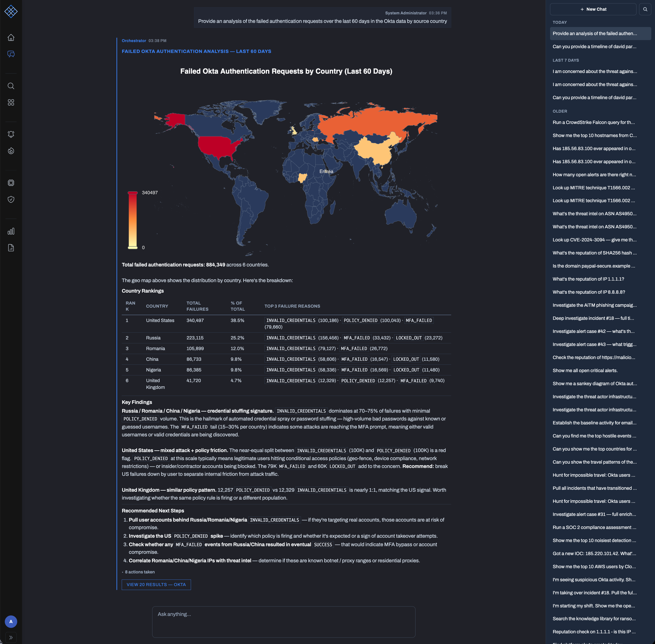Click the 'Romania' row in Country Rankings

286,349
